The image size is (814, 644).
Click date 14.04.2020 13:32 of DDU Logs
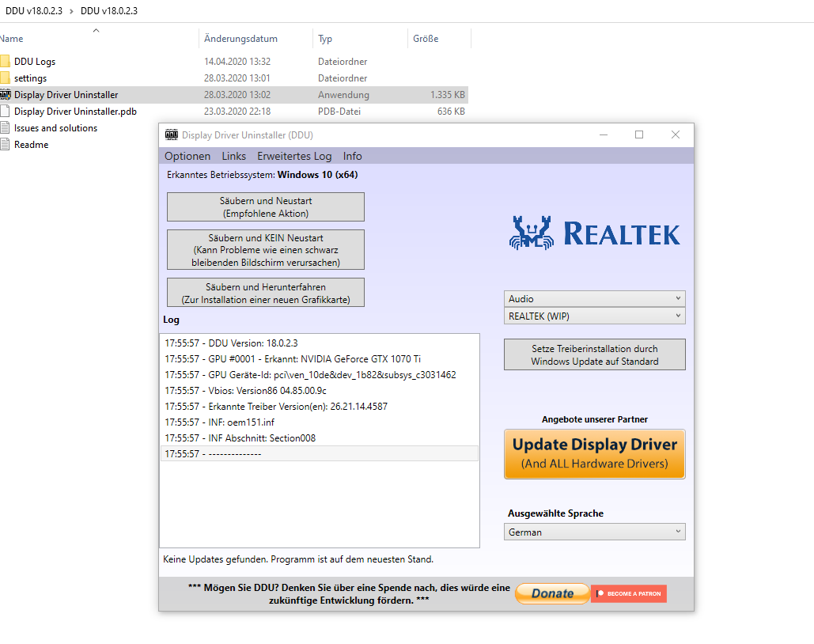coord(237,61)
